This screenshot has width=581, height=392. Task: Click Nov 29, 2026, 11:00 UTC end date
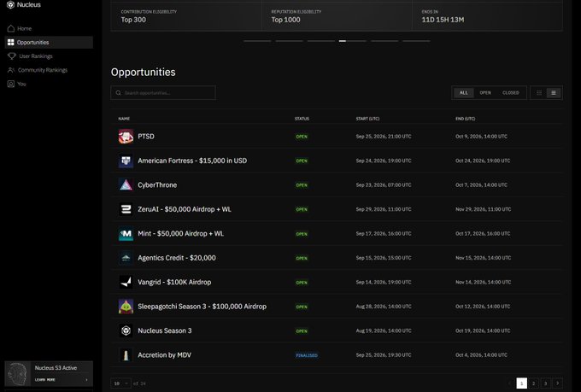point(484,209)
